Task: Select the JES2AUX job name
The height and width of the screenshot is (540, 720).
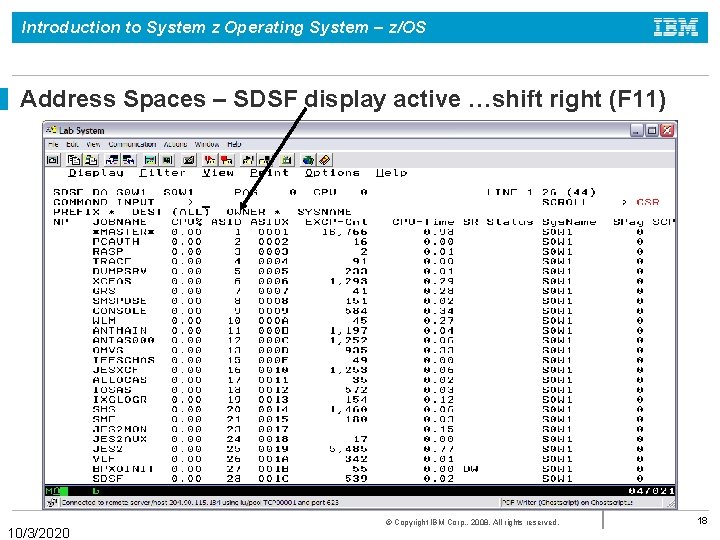Action: [119, 439]
